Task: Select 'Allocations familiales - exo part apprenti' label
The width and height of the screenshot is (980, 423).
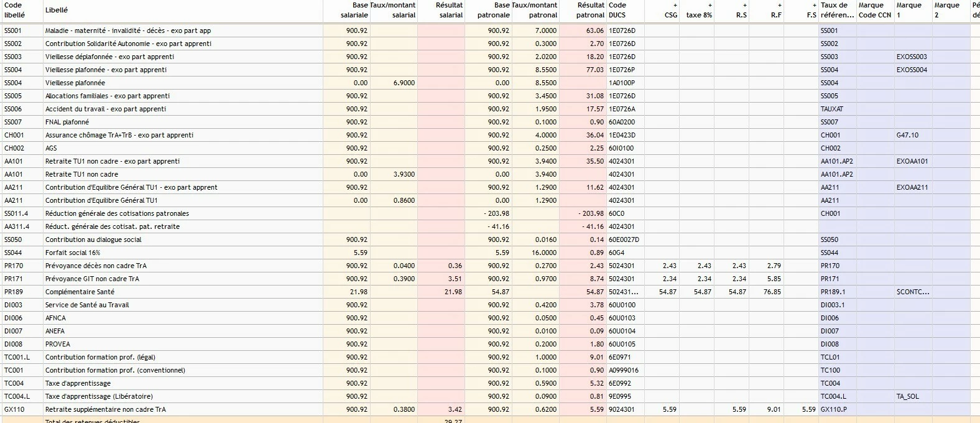Action: click(107, 96)
